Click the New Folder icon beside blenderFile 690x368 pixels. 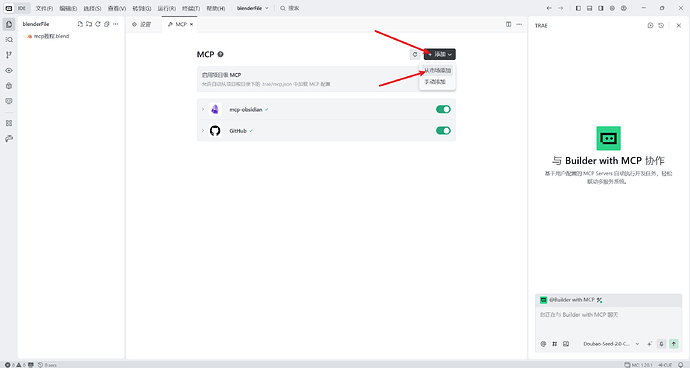click(x=89, y=24)
